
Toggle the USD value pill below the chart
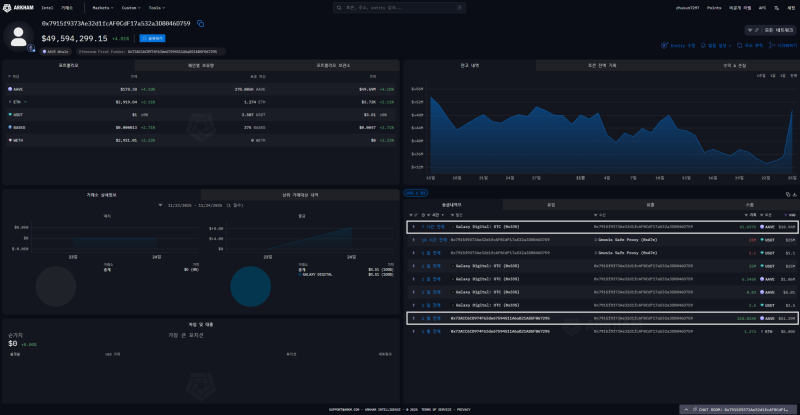click(x=415, y=192)
